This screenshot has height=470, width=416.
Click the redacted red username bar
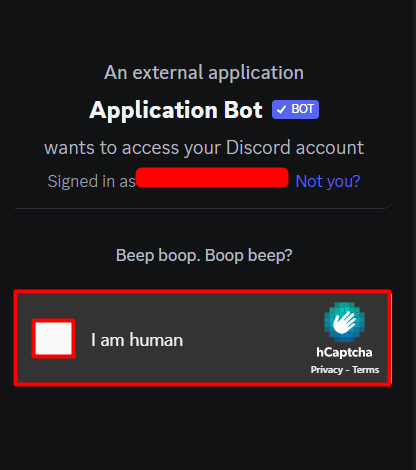pyautogui.click(x=212, y=178)
